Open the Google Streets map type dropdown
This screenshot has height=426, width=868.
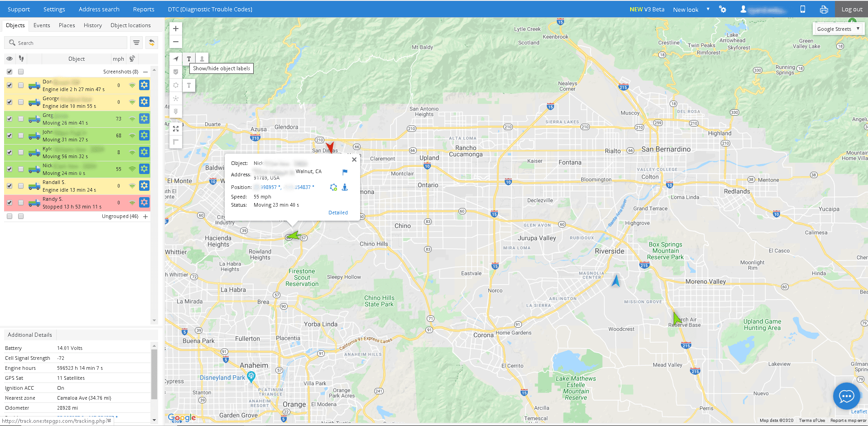pos(838,29)
